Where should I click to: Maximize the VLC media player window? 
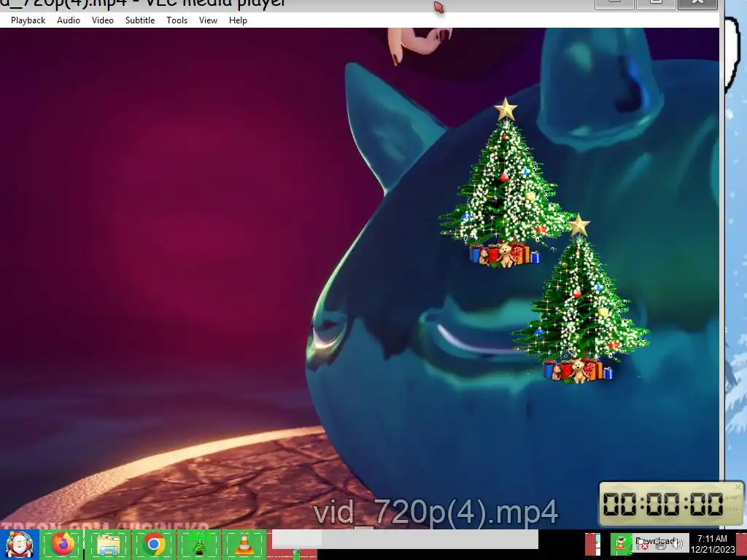coord(656,4)
